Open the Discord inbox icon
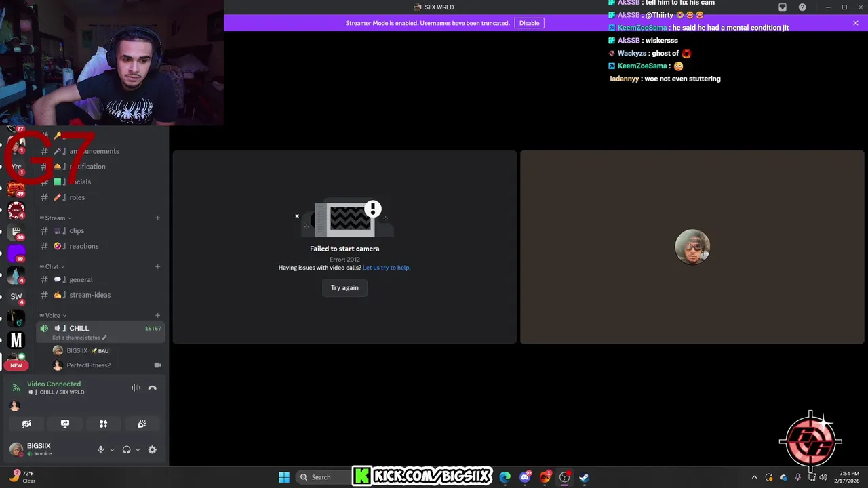Image resolution: width=868 pixels, height=488 pixels. tap(783, 7)
